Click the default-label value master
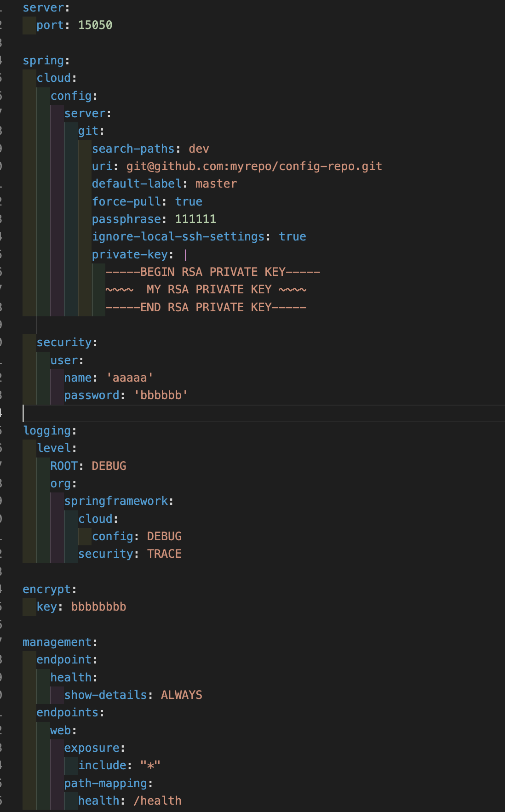This screenshot has width=505, height=812. (216, 184)
